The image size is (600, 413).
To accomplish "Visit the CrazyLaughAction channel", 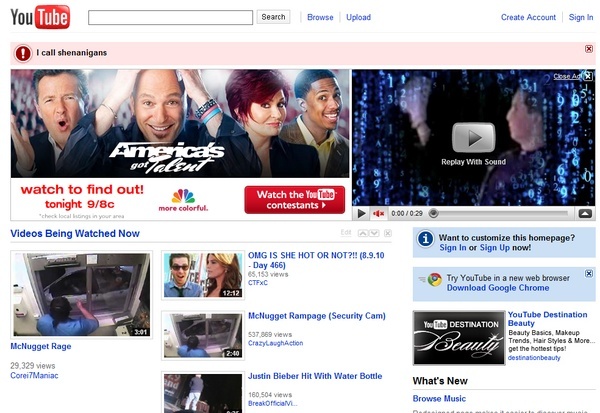I will pyautogui.click(x=276, y=343).
